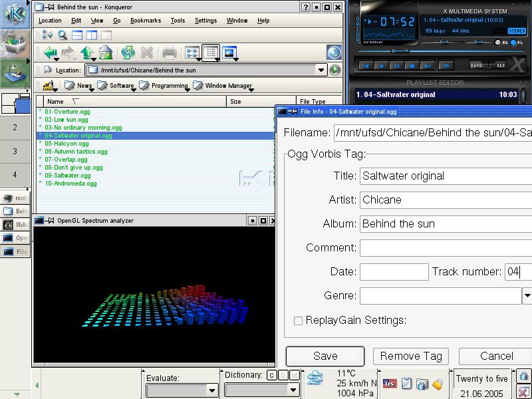Toggle dictionary C option button
This screenshot has height=399, width=532.
[x=271, y=375]
